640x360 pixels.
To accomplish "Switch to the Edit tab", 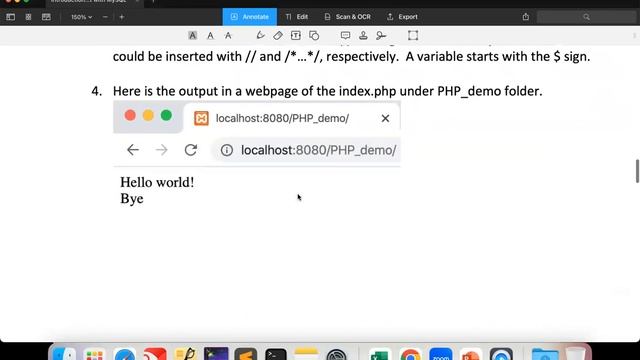I will 297,17.
